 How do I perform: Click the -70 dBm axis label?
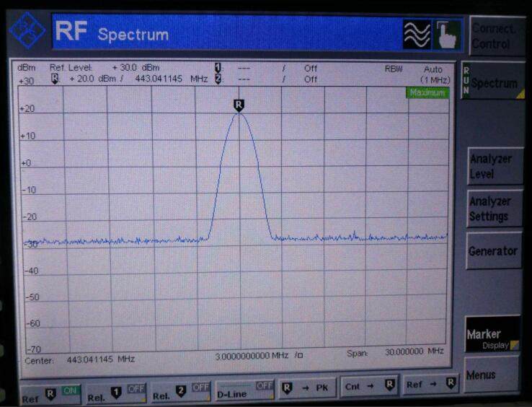(34, 349)
